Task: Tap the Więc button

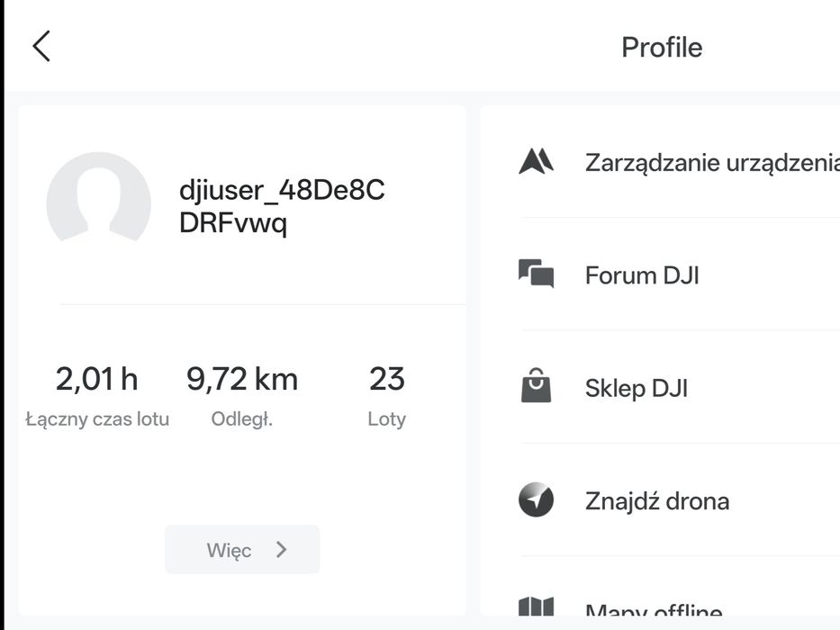Action: 242,550
